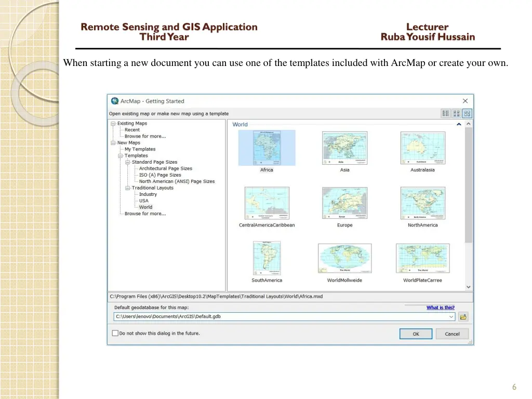532x399 pixels.
Task: Select Architectural Page Sizes
Action: click(166, 168)
